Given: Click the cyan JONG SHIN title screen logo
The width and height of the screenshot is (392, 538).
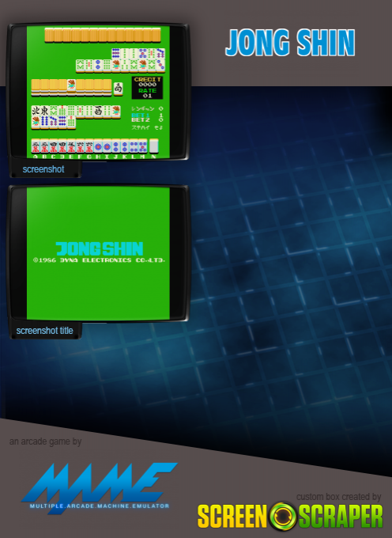Looking at the screenshot, I should [x=100, y=248].
